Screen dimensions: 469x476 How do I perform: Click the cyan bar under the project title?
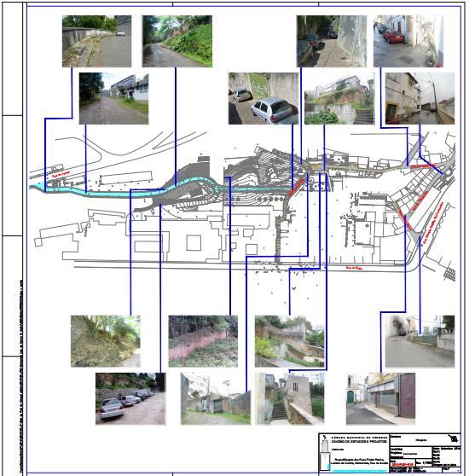click(360, 471)
